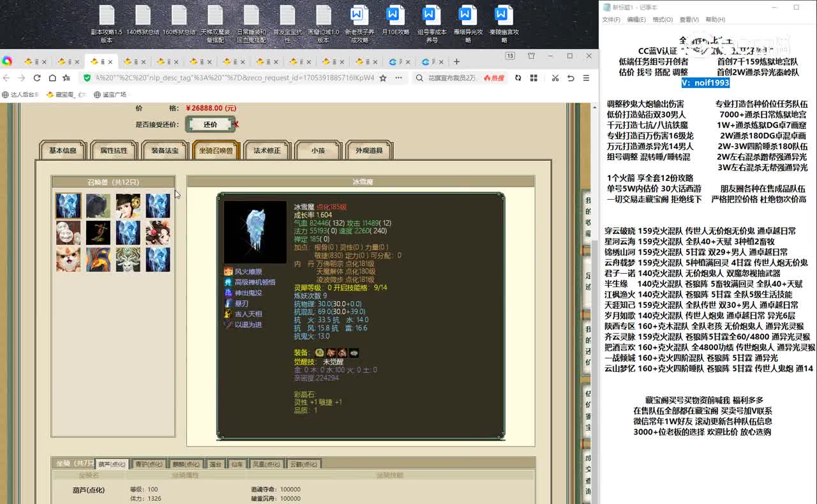The image size is (817, 504).
Task: Bookmark this page with the address-bar star
Action: point(383,78)
